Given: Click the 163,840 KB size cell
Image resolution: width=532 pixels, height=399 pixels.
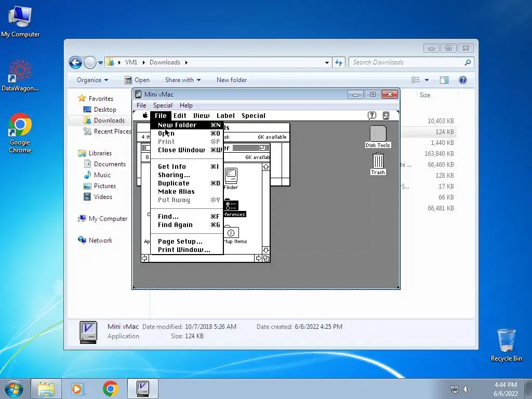Looking at the screenshot, I should click(439, 154).
